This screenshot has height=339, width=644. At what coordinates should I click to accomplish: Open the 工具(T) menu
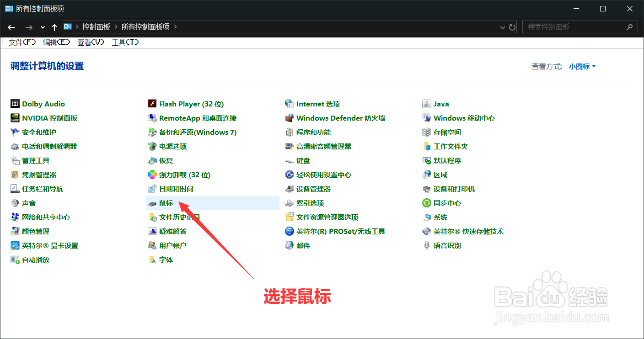pos(125,42)
